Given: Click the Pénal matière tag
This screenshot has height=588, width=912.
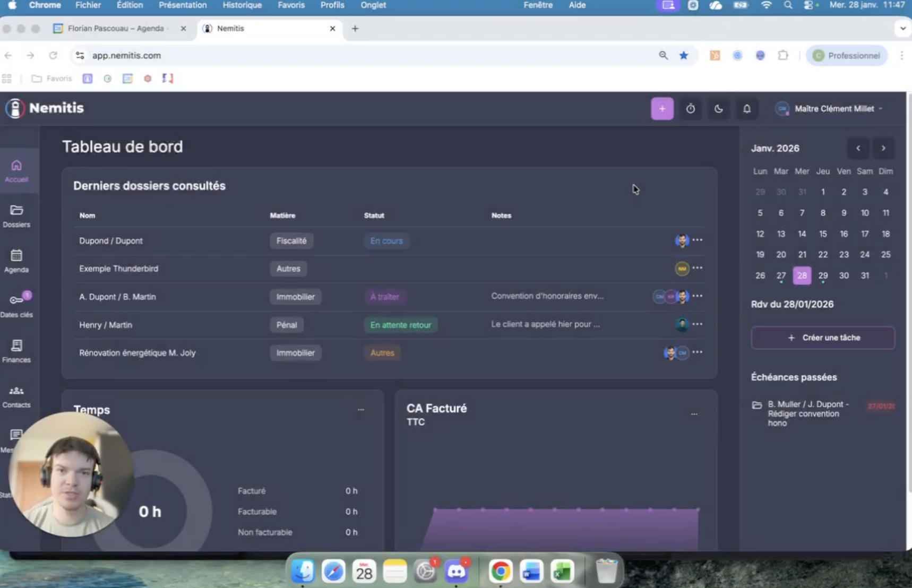Looking at the screenshot, I should [287, 325].
